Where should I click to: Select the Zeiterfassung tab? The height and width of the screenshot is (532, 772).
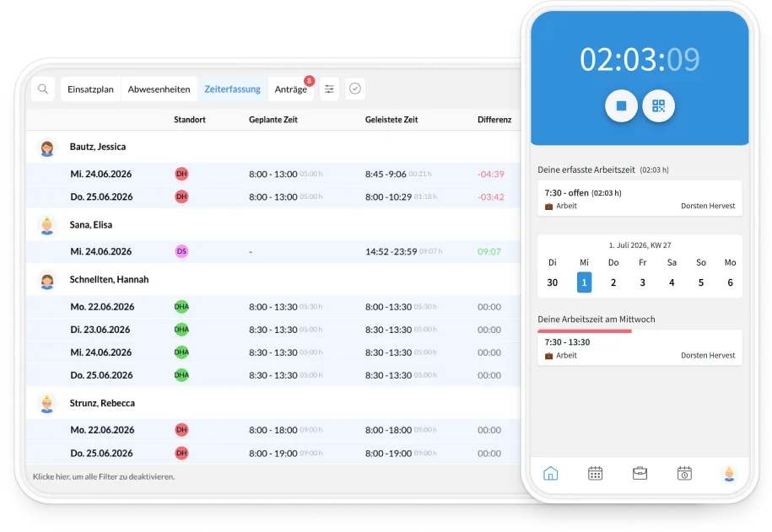[x=232, y=89]
